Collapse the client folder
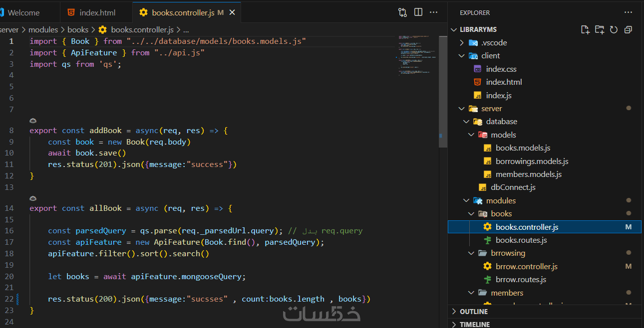This screenshot has width=644, height=328. [545, 56]
